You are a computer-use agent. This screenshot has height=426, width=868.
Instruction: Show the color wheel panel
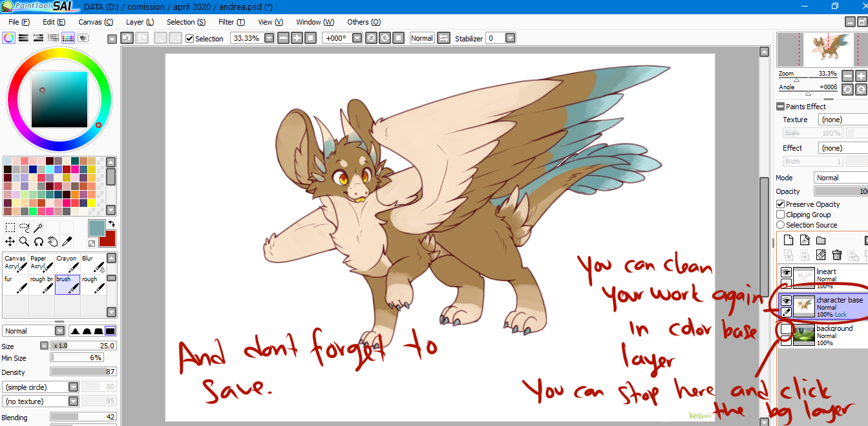pyautogui.click(x=8, y=38)
